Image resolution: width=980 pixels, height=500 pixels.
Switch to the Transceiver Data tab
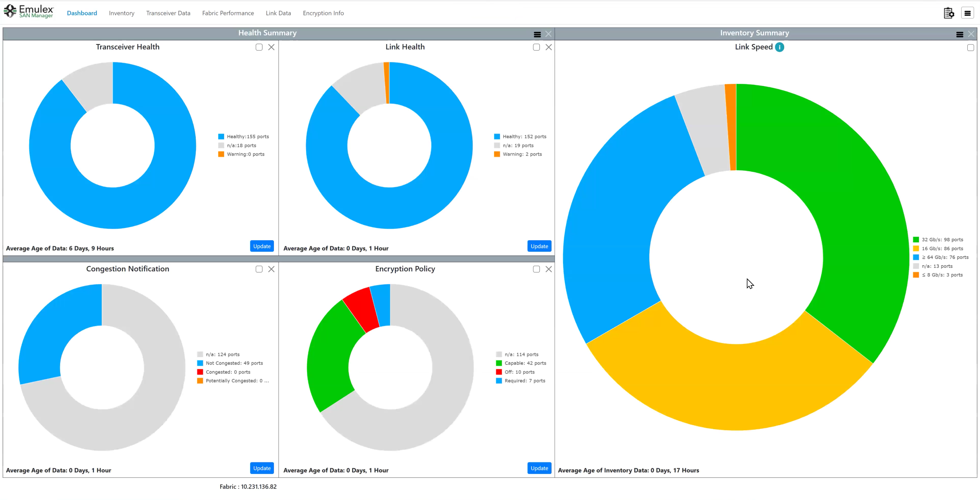[x=168, y=13]
